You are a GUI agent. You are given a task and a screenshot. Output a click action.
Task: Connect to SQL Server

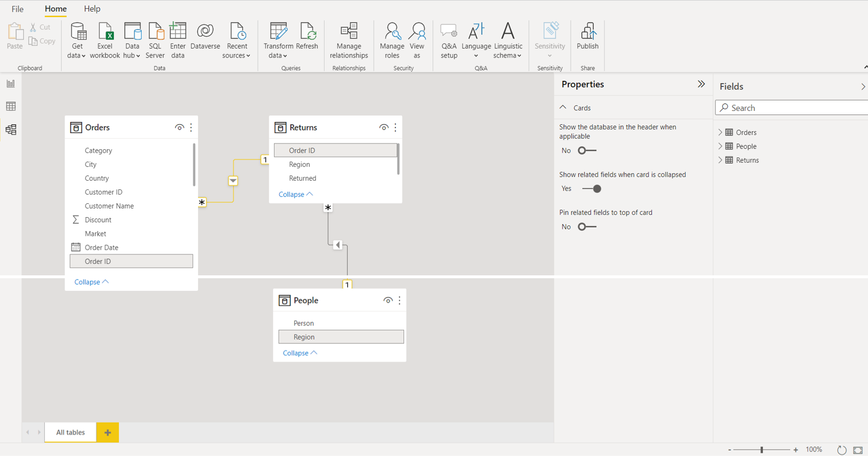coord(155,41)
